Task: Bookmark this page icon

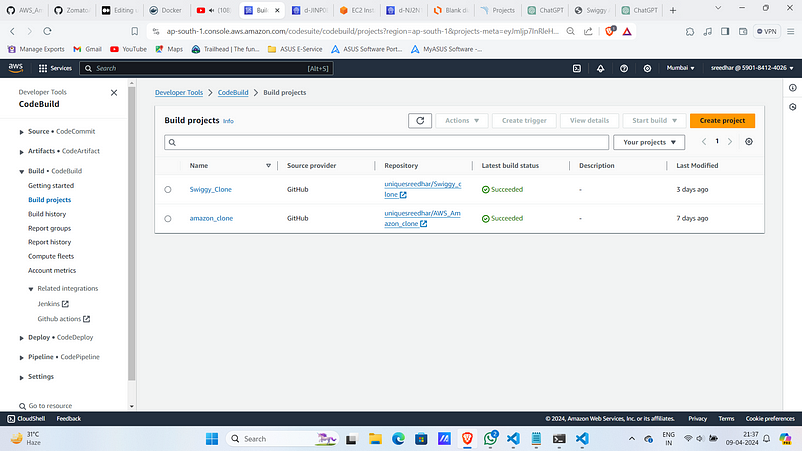Action: pos(135,31)
